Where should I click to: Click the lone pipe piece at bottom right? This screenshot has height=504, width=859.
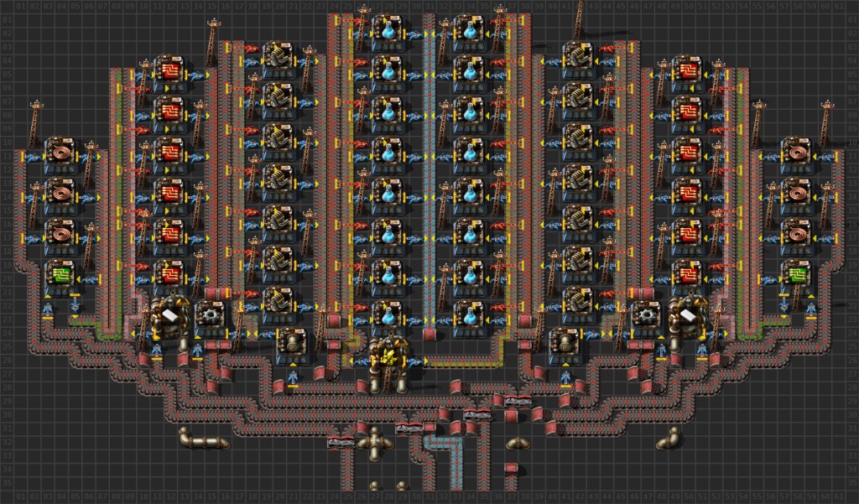(x=669, y=440)
